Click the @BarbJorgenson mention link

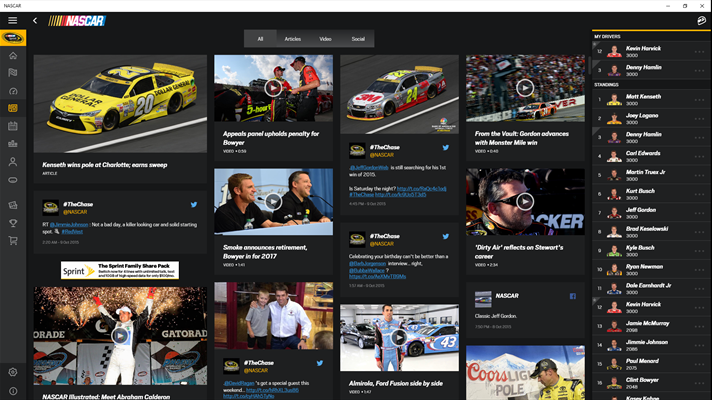(367, 263)
